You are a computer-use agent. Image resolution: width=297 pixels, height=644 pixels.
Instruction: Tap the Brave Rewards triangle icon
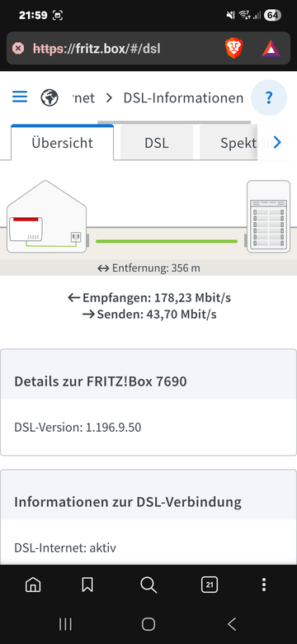(x=271, y=49)
